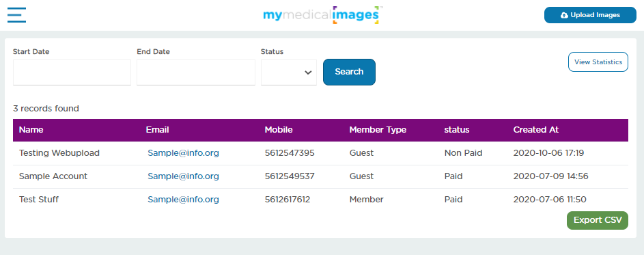Click the Search button
The height and width of the screenshot is (255, 644).
coord(349,72)
